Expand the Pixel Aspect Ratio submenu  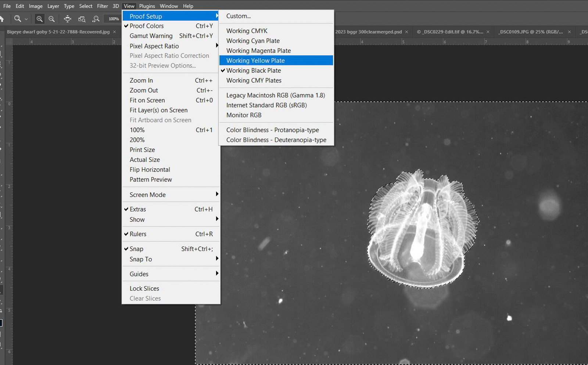pos(154,46)
